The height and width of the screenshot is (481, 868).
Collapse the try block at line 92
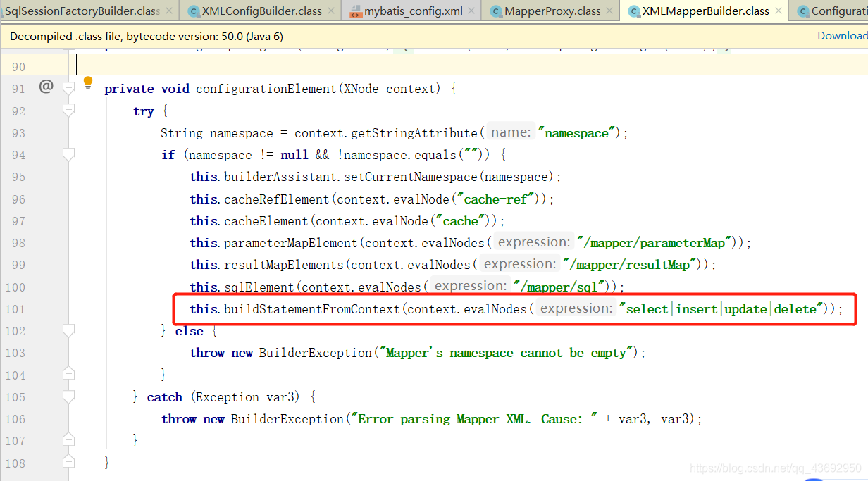click(68, 110)
